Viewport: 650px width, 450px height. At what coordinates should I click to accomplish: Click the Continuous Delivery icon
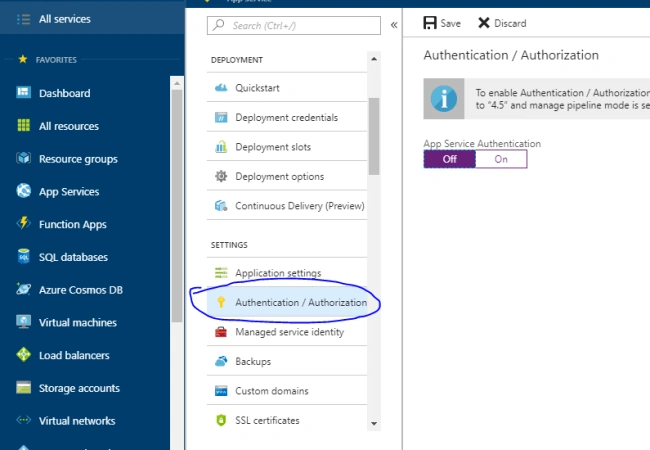click(x=221, y=206)
